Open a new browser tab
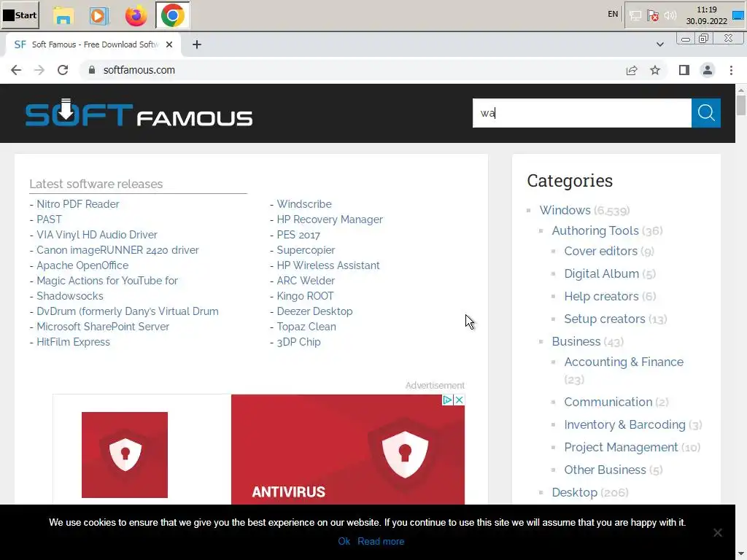 (x=197, y=44)
